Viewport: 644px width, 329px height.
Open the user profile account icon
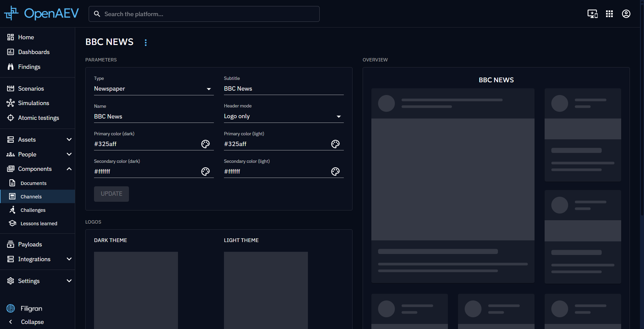click(x=626, y=14)
